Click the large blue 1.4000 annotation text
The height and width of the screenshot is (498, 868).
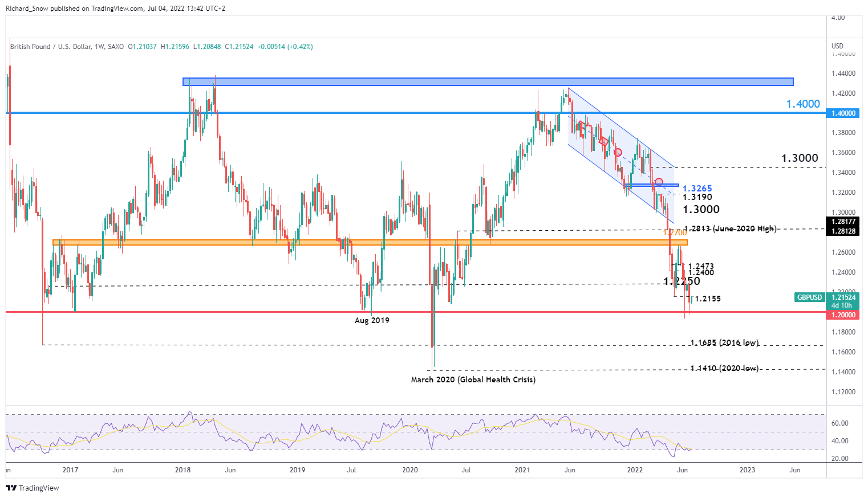pos(803,104)
